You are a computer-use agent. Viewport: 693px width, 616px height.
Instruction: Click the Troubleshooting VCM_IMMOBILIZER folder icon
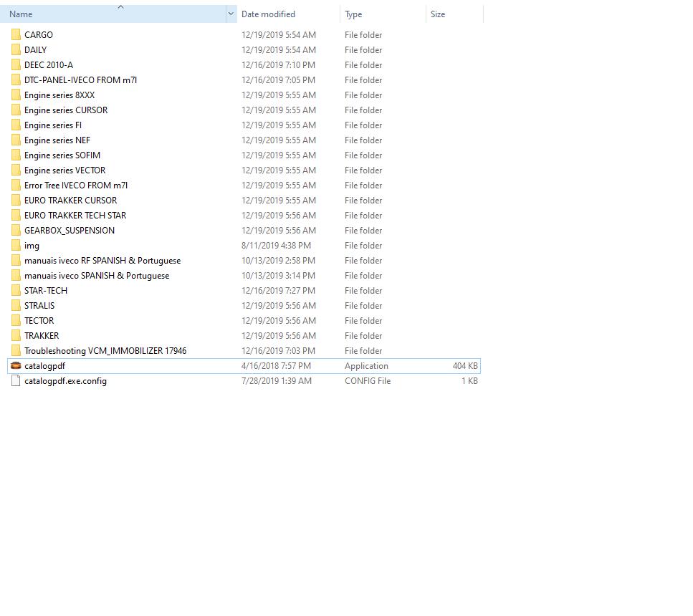[x=16, y=350]
